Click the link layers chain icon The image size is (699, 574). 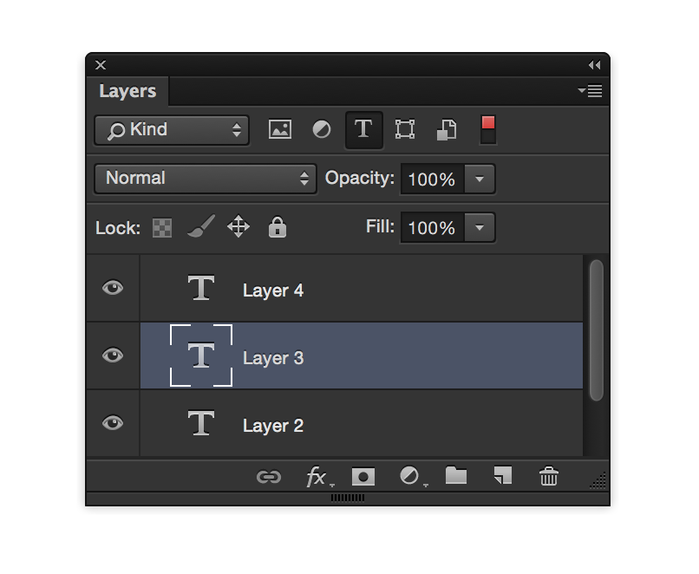point(268,477)
